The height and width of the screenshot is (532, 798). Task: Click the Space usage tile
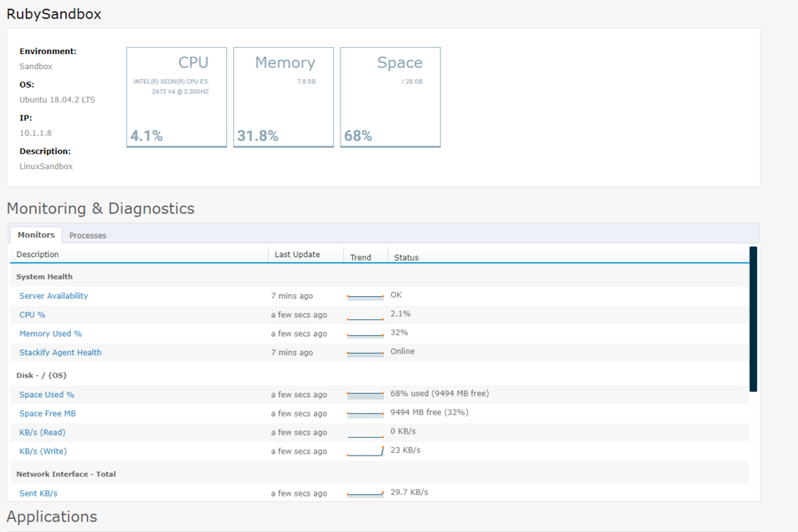390,97
